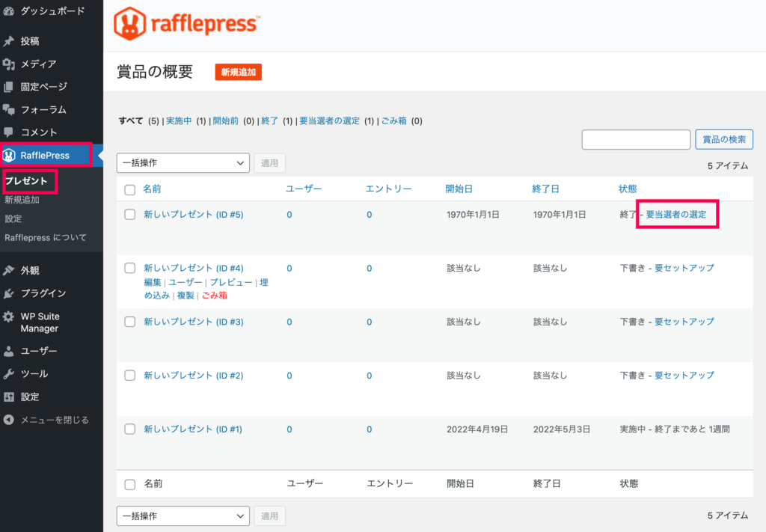This screenshot has height=532, width=766.
Task: Click the prize search input field
Action: (636, 140)
